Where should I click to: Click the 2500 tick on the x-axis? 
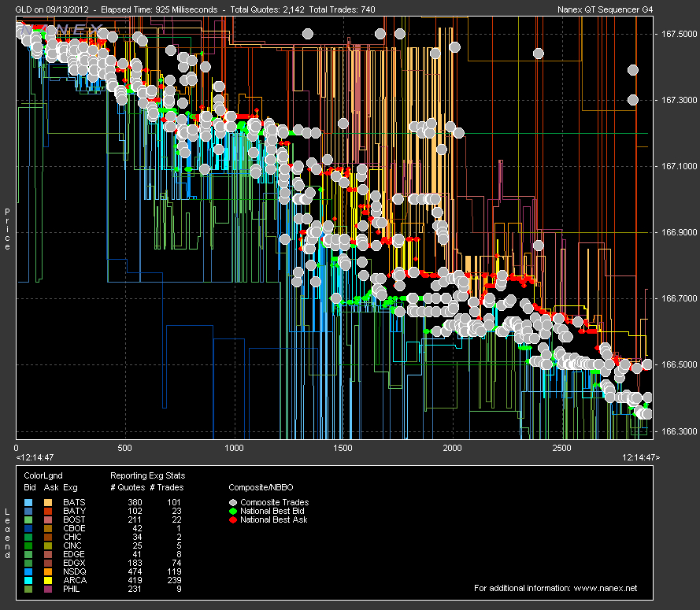(561, 448)
